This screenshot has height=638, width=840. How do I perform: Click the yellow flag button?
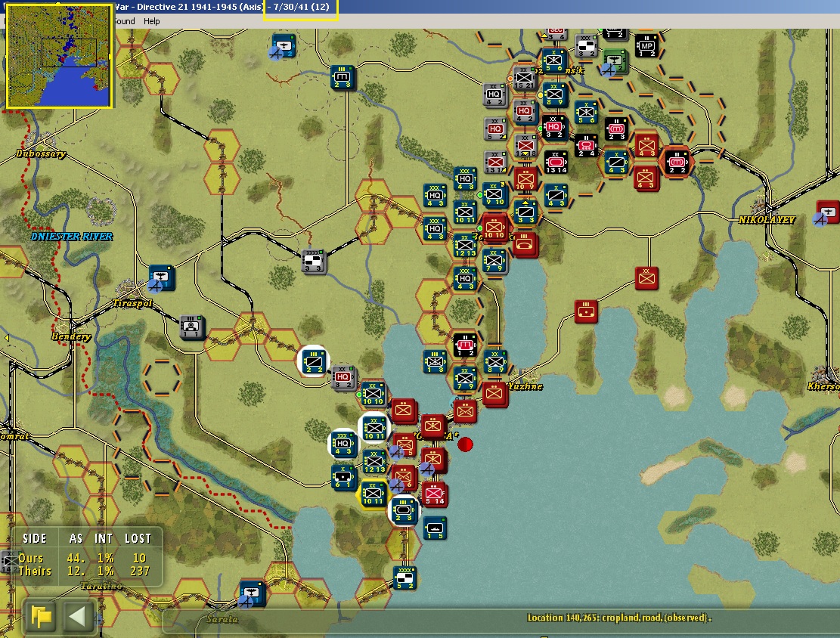click(x=42, y=617)
